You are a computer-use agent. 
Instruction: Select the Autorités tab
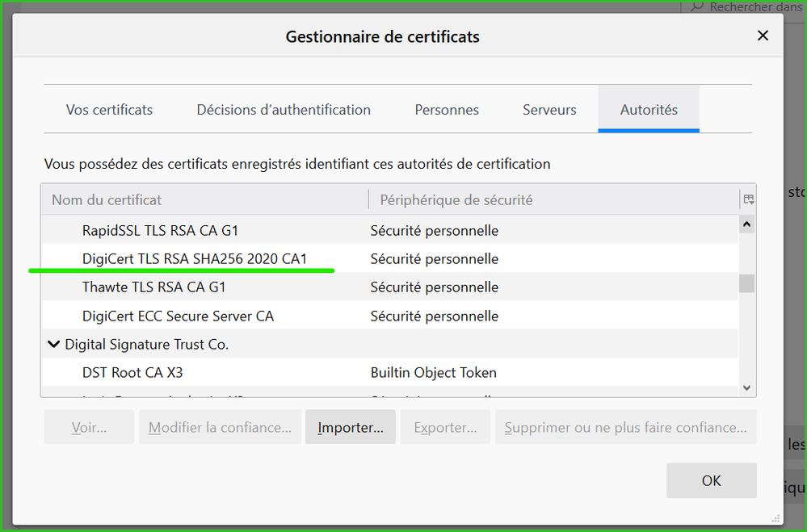[x=649, y=110]
